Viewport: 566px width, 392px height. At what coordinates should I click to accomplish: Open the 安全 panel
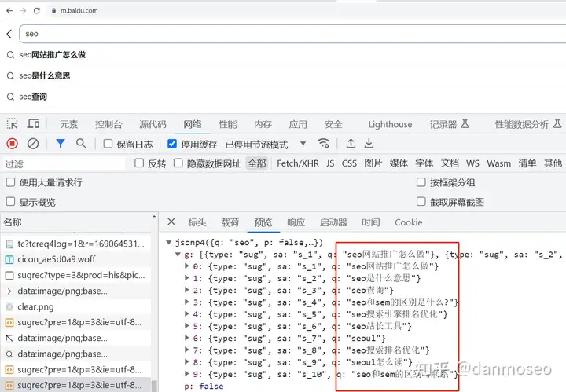(x=333, y=124)
